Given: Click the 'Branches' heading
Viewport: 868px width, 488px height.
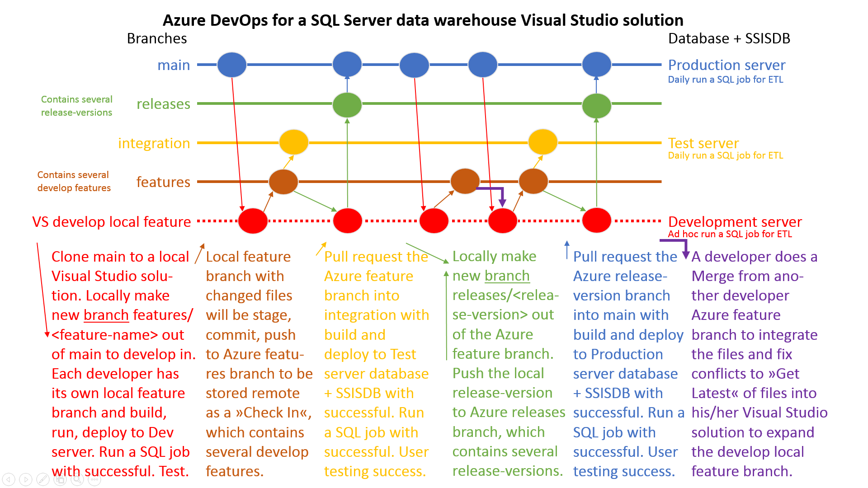Looking at the screenshot, I should click(x=157, y=38).
